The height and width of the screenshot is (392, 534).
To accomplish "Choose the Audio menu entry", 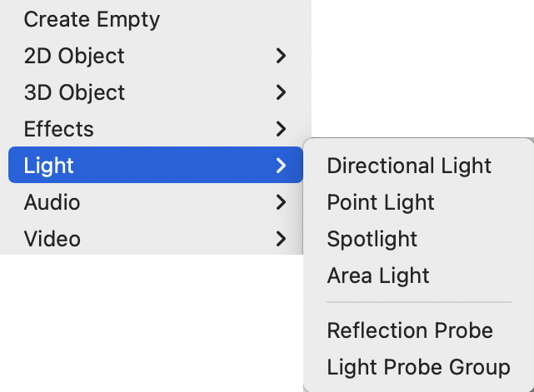I will [52, 202].
